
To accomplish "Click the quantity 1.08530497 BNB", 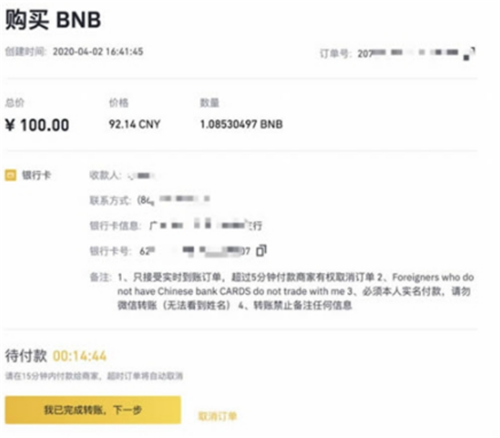I will [241, 124].
